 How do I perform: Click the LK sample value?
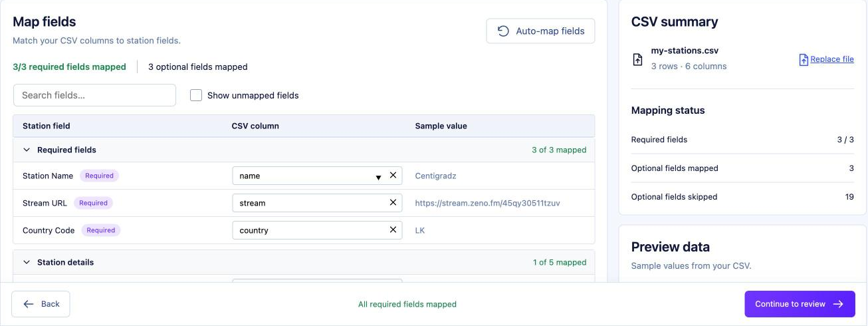click(x=420, y=230)
